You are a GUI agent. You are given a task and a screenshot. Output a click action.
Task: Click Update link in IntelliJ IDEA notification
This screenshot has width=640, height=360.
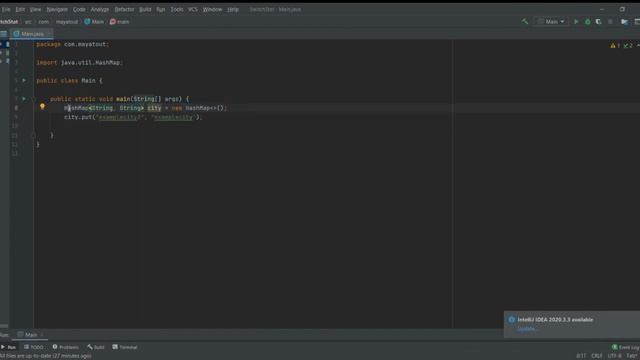526,329
